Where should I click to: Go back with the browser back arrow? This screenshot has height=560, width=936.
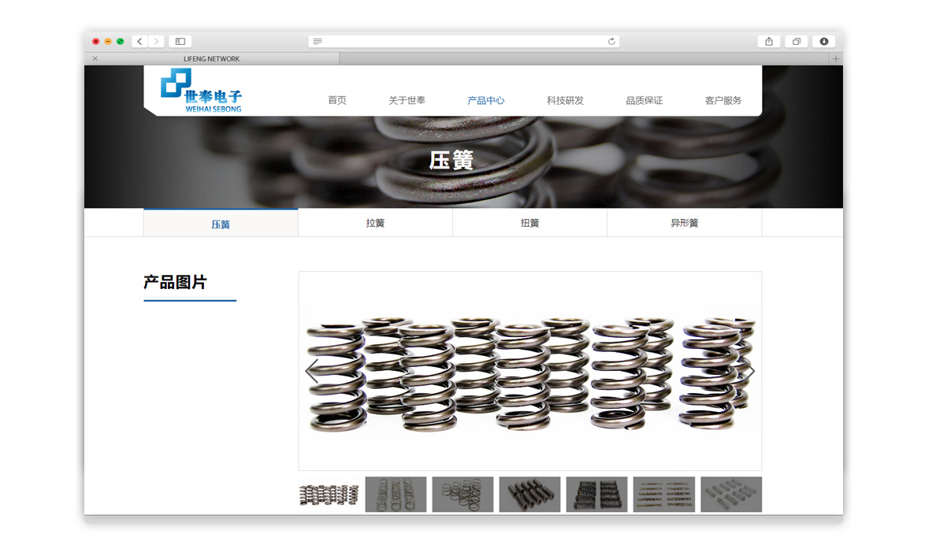(139, 41)
